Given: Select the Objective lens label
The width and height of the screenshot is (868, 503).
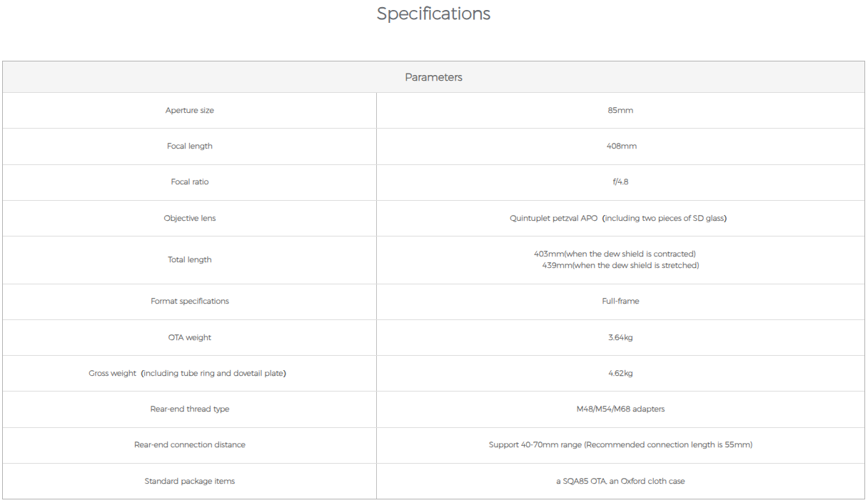Looking at the screenshot, I should (x=190, y=219).
